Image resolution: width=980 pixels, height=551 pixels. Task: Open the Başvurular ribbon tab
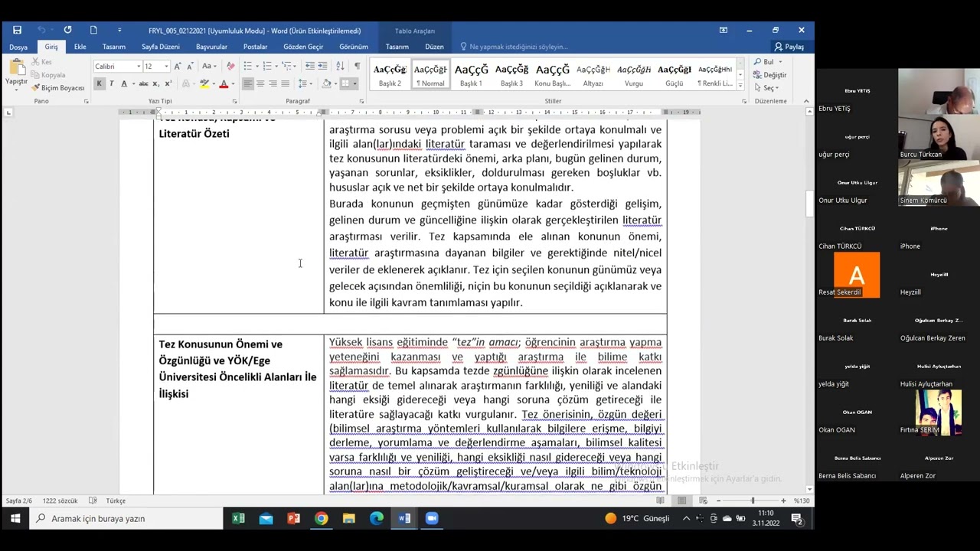[x=211, y=47]
